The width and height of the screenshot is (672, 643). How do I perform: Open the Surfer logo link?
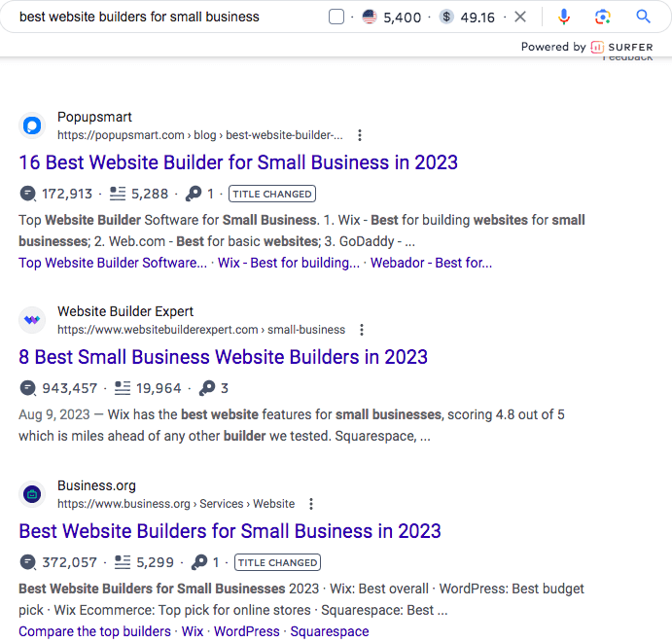[x=621, y=47]
